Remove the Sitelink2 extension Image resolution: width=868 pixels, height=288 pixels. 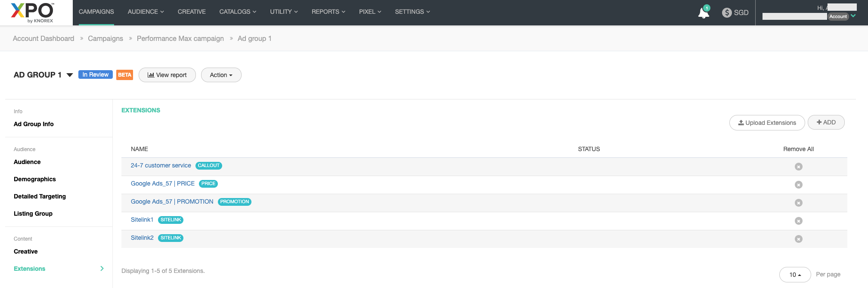(798, 239)
